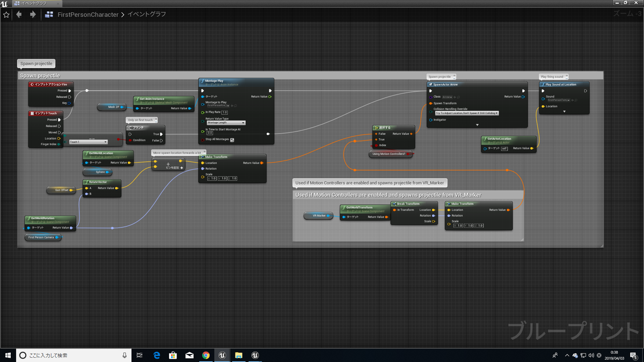This screenshot has height=362, width=644.
Task: Open File Explorer from the taskbar
Action: point(238,355)
